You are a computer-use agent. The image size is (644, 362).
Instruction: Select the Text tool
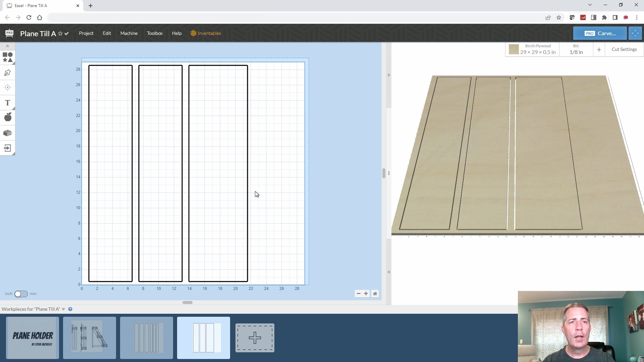pyautogui.click(x=7, y=103)
